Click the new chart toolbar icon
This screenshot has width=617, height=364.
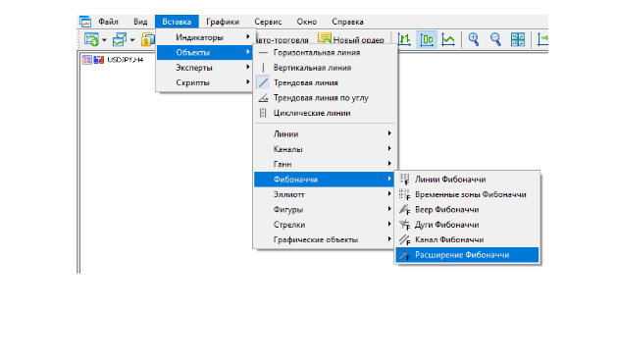point(91,39)
